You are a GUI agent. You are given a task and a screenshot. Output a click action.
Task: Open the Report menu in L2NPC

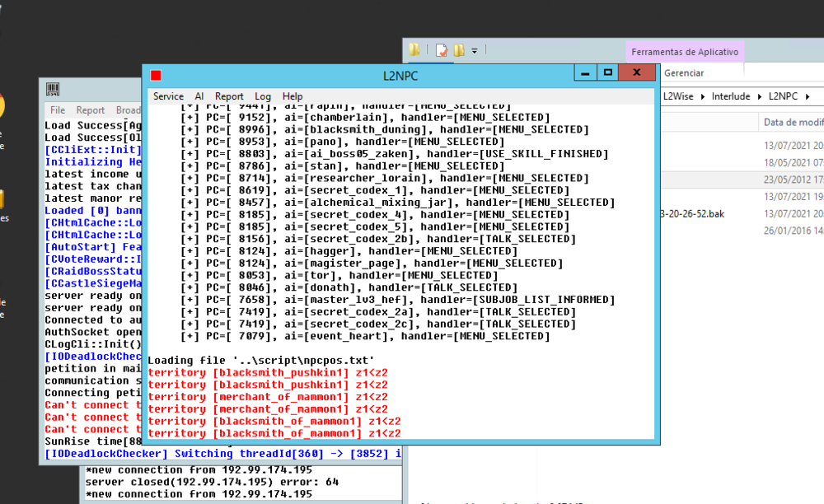tap(229, 96)
